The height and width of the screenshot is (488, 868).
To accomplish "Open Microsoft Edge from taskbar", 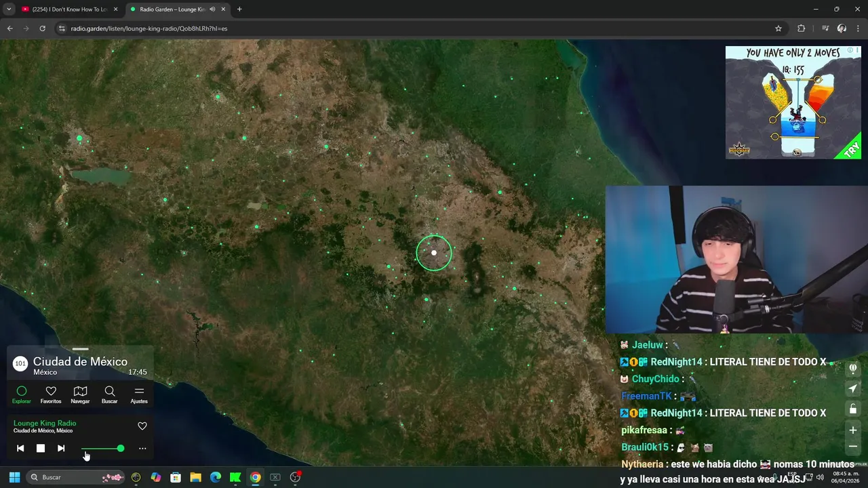I will (x=216, y=477).
